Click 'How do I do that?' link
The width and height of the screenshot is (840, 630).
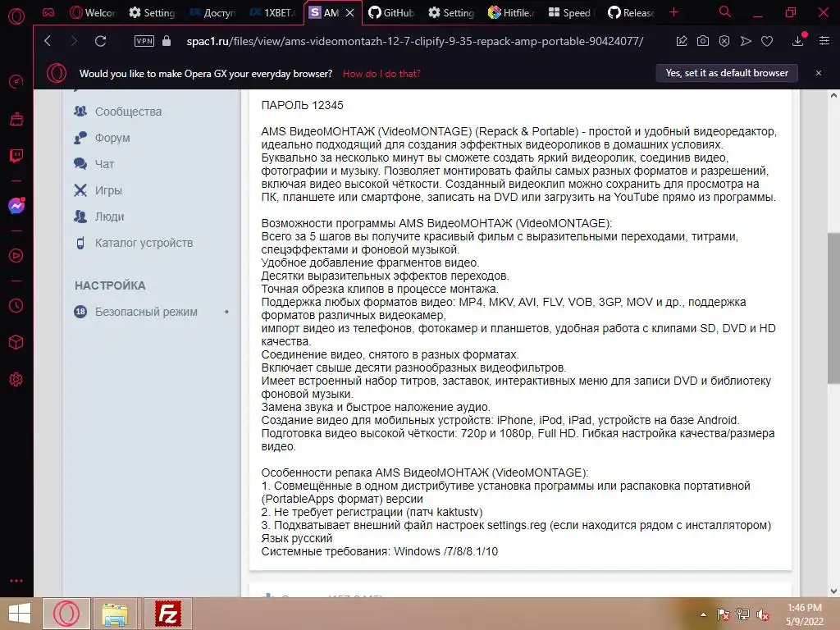click(x=381, y=74)
